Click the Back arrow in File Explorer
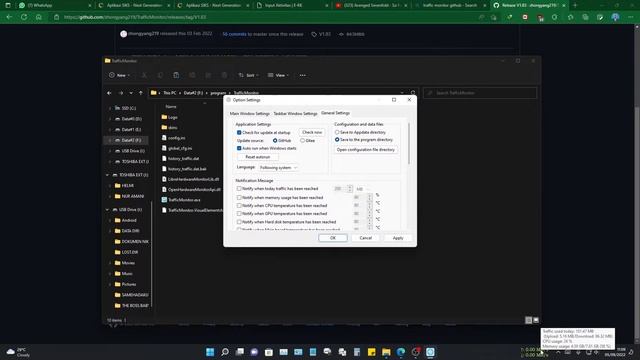The width and height of the screenshot is (640, 360). 109,93
